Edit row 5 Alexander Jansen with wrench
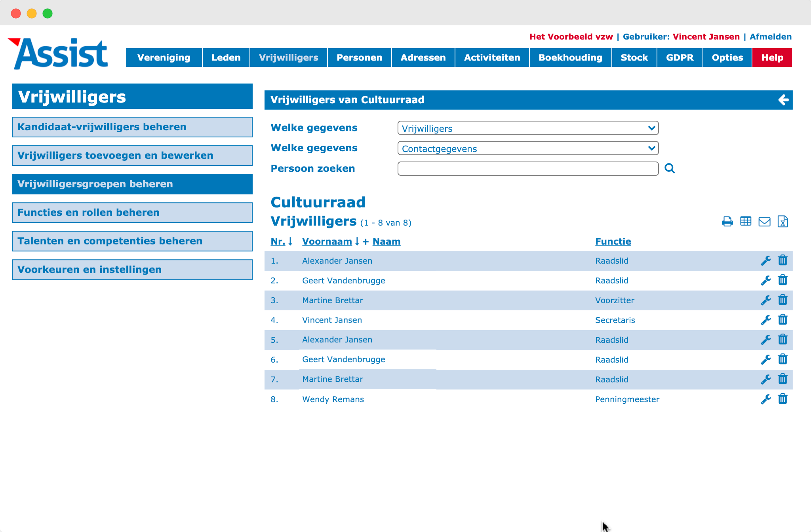 tap(766, 340)
